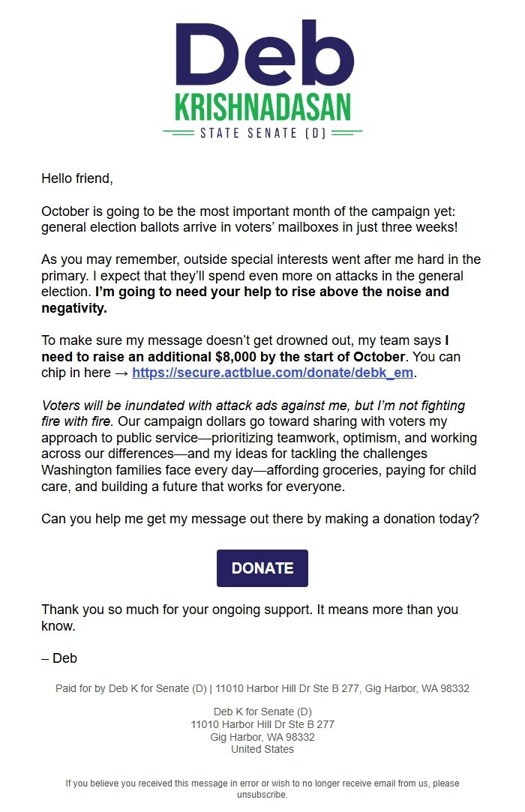Click the green KRISHNADASAN name in the logo

262,108
